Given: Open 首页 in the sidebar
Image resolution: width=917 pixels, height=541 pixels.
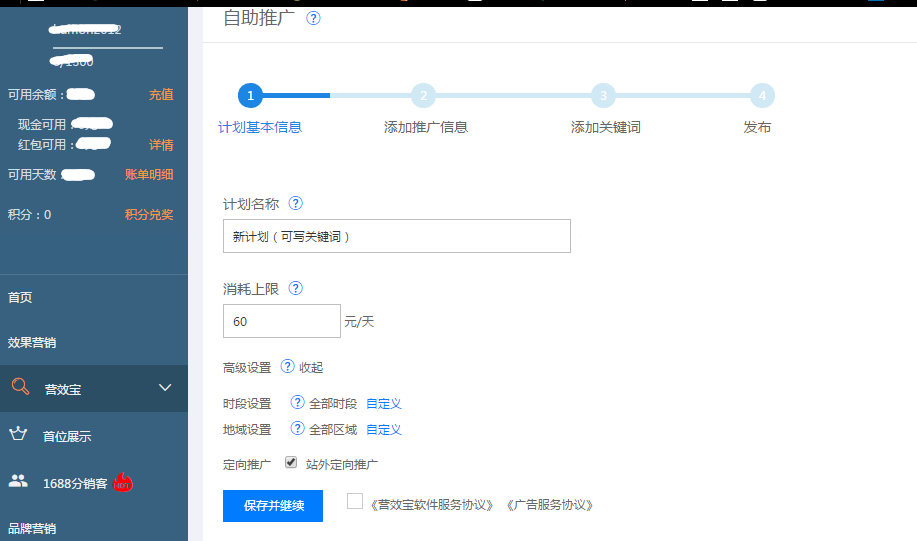Looking at the screenshot, I should [x=20, y=298].
